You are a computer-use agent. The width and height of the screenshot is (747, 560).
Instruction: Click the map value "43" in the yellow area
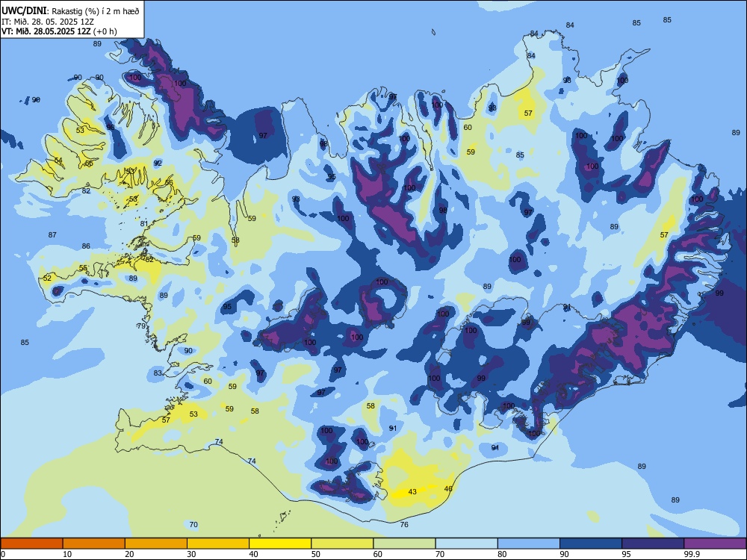click(412, 491)
